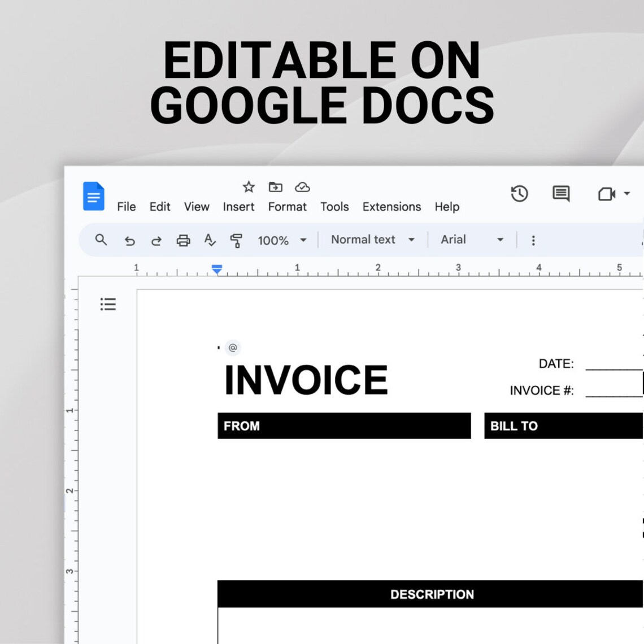
Task: Redo the last action
Action: tap(156, 240)
